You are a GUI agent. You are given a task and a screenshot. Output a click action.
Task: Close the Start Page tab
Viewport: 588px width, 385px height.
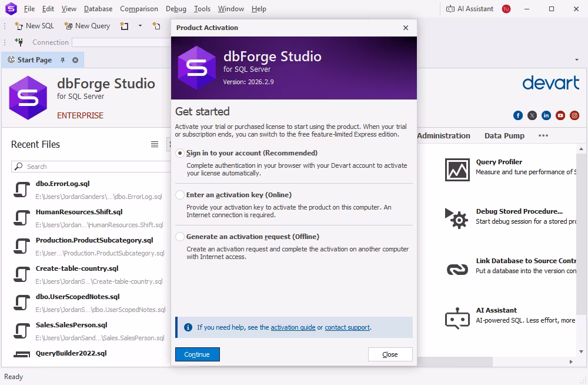tap(75, 60)
